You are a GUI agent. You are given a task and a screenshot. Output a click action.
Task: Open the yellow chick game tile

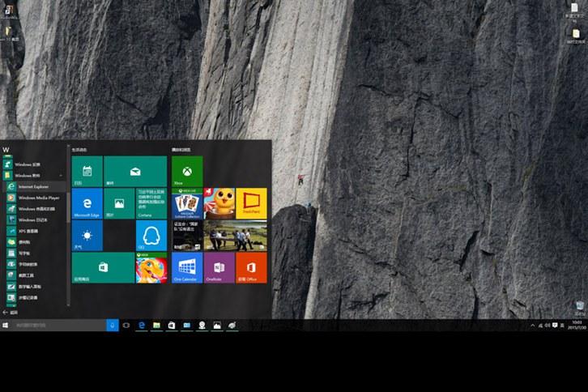pyautogui.click(x=219, y=203)
